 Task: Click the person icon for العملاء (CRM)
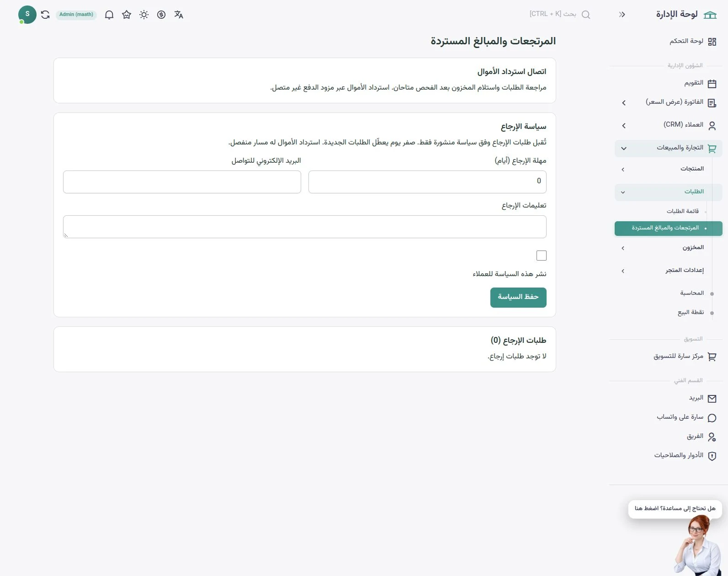tap(712, 125)
